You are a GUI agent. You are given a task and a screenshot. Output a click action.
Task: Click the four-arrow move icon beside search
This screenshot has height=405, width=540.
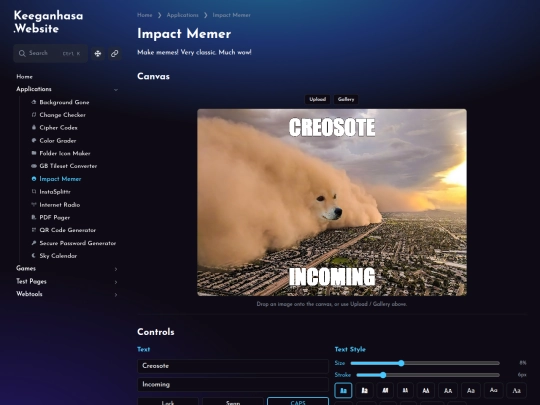pyautogui.click(x=98, y=53)
